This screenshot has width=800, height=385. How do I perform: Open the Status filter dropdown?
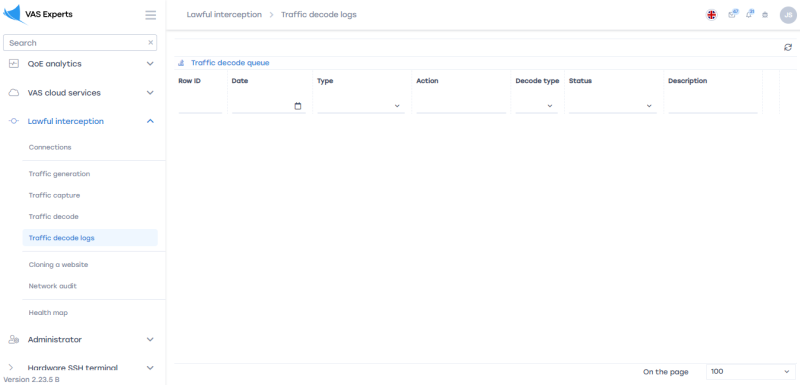coord(613,106)
